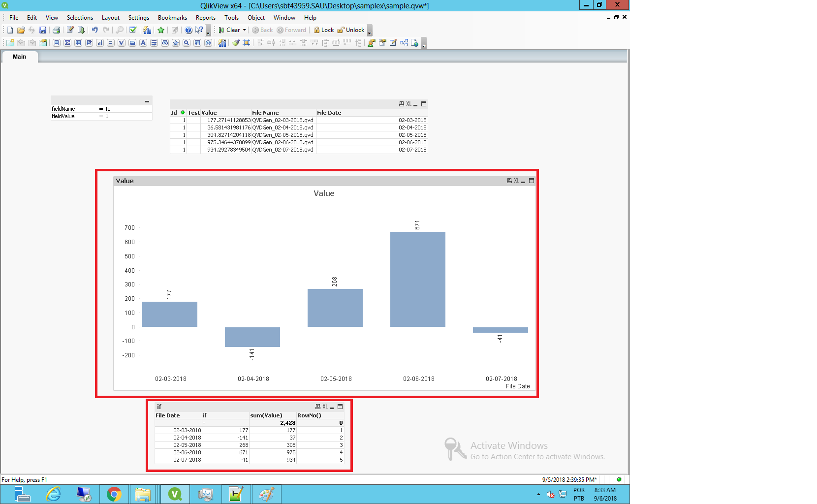The height and width of the screenshot is (504, 817).
Task: Select the Format Painter brush
Action: (236, 43)
